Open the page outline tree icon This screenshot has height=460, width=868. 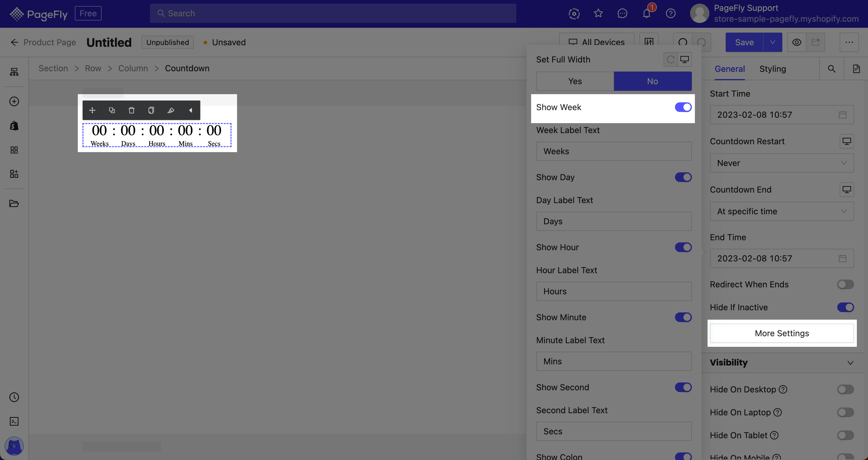click(14, 72)
